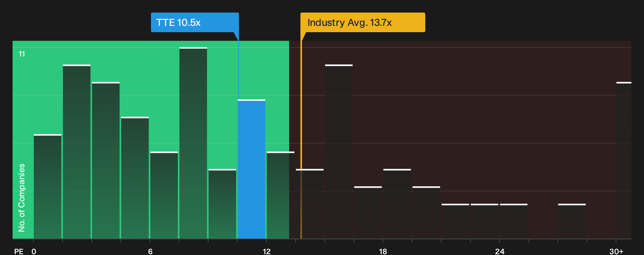
Task: Click the '18' x-axis tick label
Action: coord(383,251)
